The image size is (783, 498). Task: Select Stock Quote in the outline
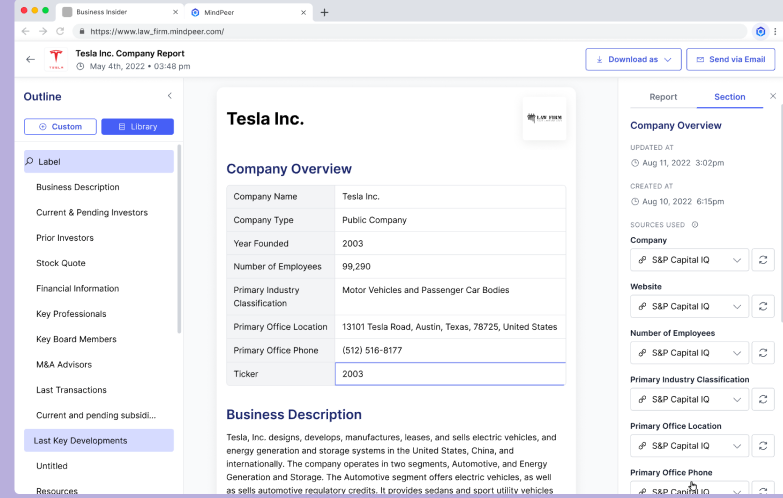pos(61,263)
